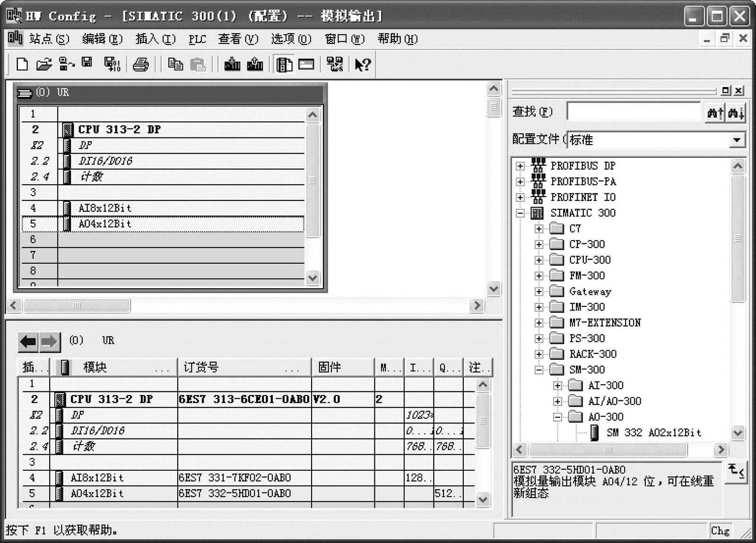
Task: Select the M7-EXTENSION catalog folder
Action: [605, 323]
